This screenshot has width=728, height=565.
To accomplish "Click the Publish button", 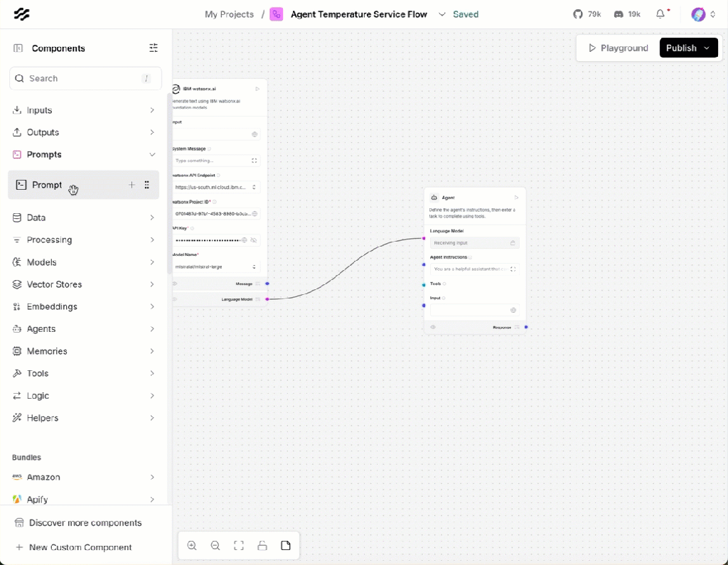I will pos(681,48).
